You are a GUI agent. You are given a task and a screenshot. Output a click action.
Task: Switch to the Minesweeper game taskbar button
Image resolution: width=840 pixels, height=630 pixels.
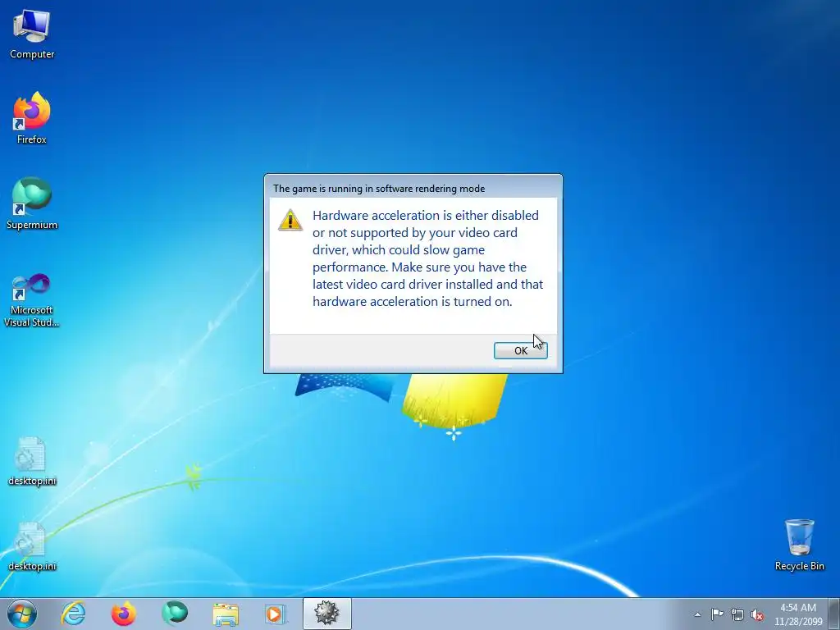(326, 614)
